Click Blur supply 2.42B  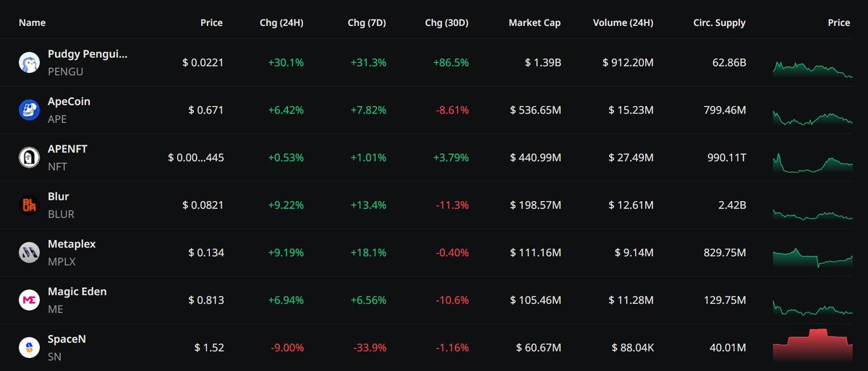732,205
